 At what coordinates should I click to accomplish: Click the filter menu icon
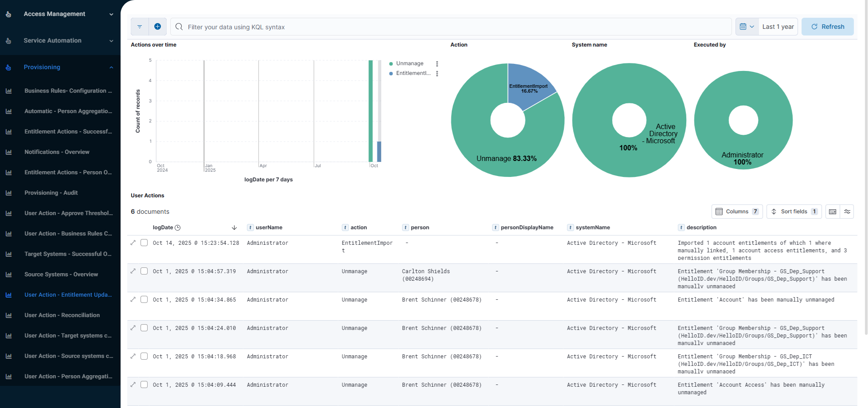tap(140, 27)
